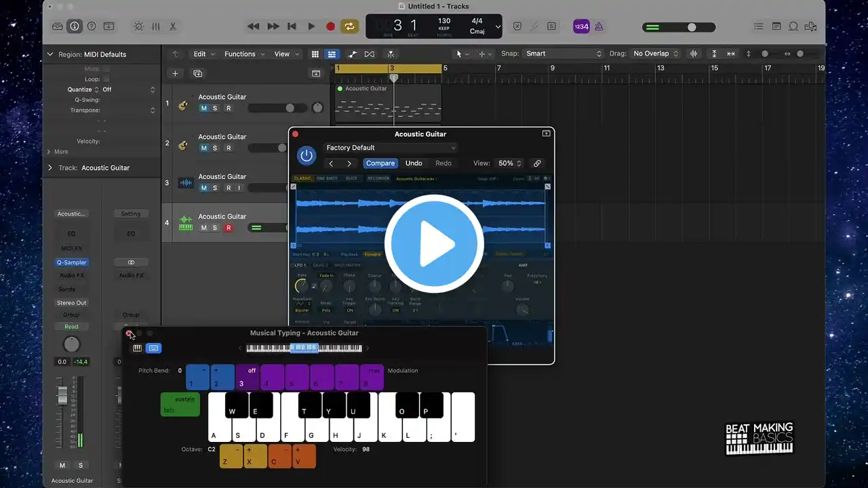Open the Loop Browser icon
Viewport: 868px width, 488px height.
pos(793,26)
